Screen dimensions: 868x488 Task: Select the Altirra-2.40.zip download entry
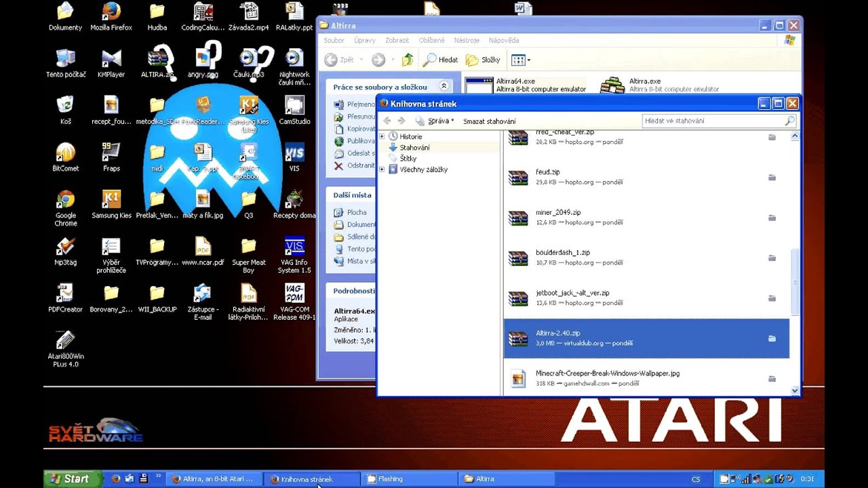coord(646,338)
